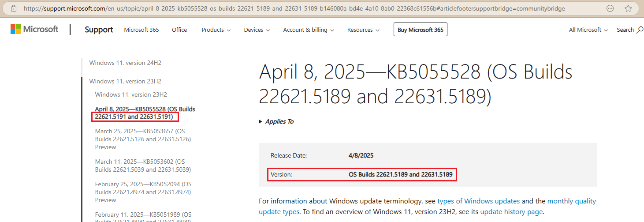This screenshot has height=222, width=644.
Task: Open the browser more-options ellipsis icon
Action: pyautogui.click(x=610, y=8)
